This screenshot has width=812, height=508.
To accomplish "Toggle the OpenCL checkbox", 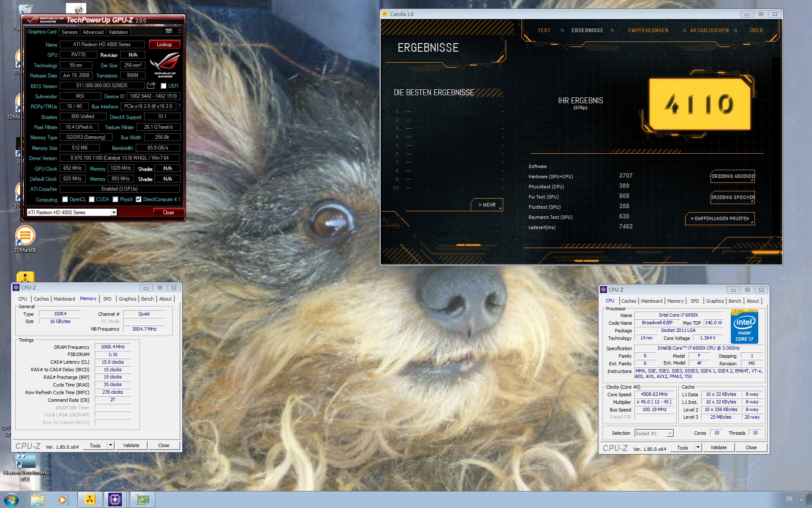I will [65, 199].
